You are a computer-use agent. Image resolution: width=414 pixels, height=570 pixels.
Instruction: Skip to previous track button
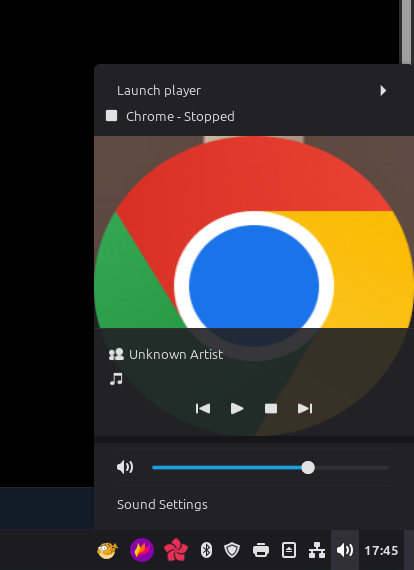click(x=203, y=409)
